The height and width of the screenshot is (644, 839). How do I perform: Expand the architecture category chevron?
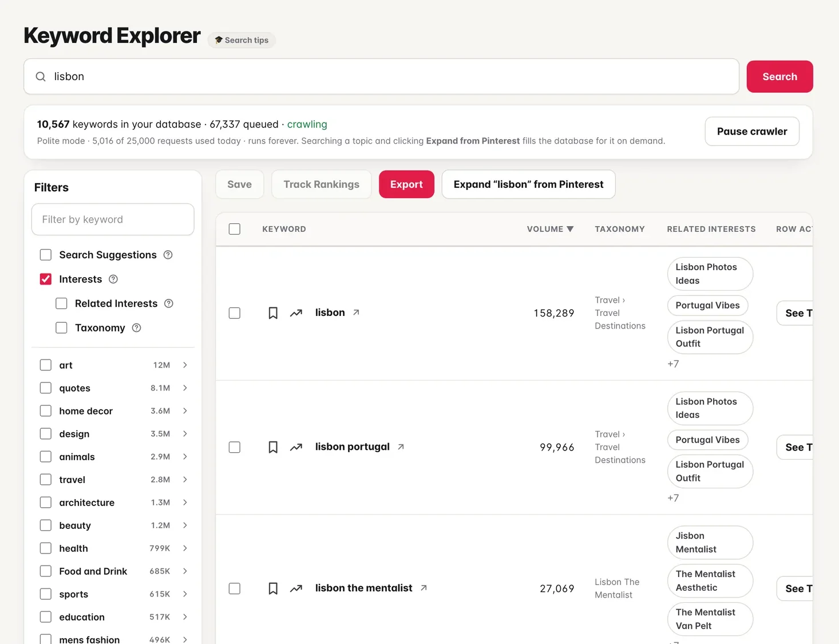coord(185,503)
